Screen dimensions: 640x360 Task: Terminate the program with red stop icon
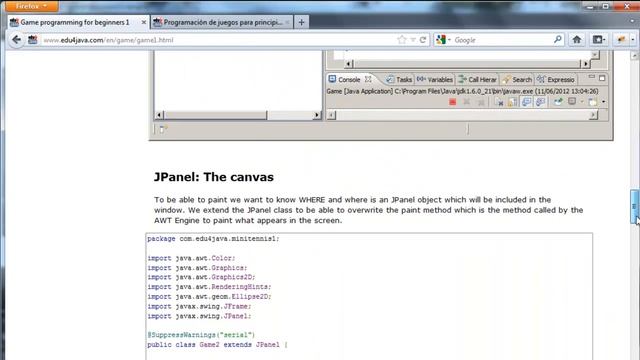pos(453,102)
